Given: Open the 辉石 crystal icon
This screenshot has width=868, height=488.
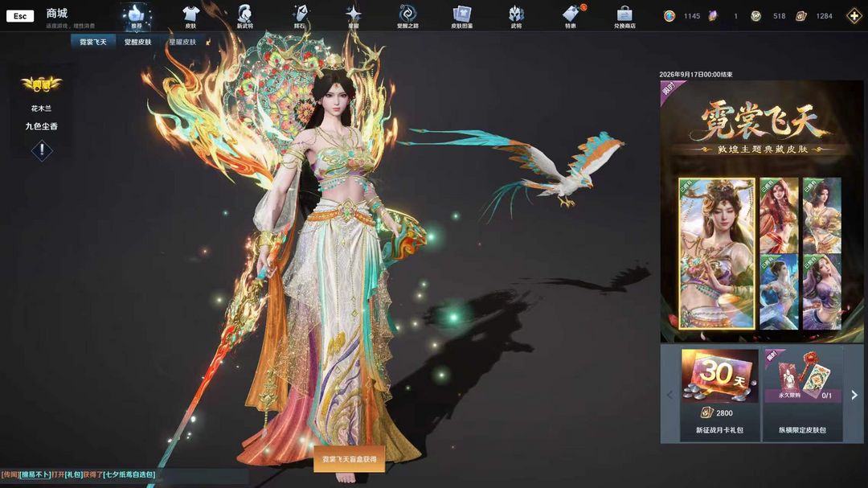Looking at the screenshot, I should point(300,16).
